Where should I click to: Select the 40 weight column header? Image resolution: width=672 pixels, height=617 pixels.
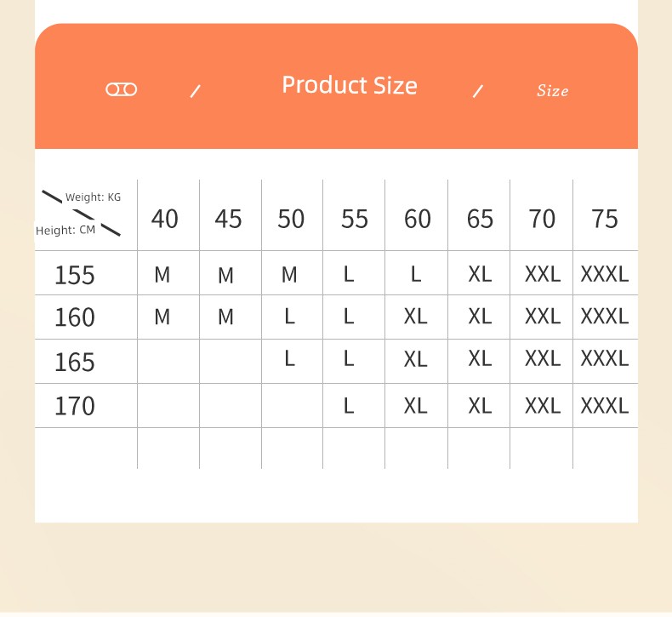pyautogui.click(x=164, y=219)
